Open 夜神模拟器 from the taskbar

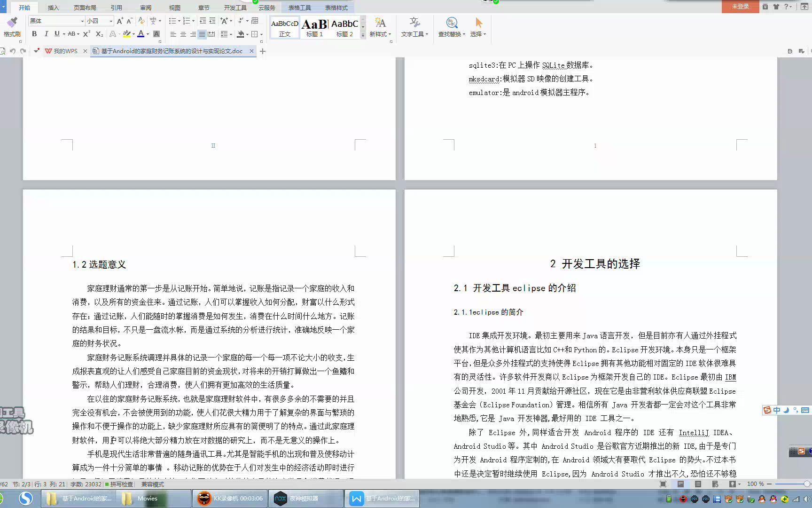pyautogui.click(x=306, y=499)
